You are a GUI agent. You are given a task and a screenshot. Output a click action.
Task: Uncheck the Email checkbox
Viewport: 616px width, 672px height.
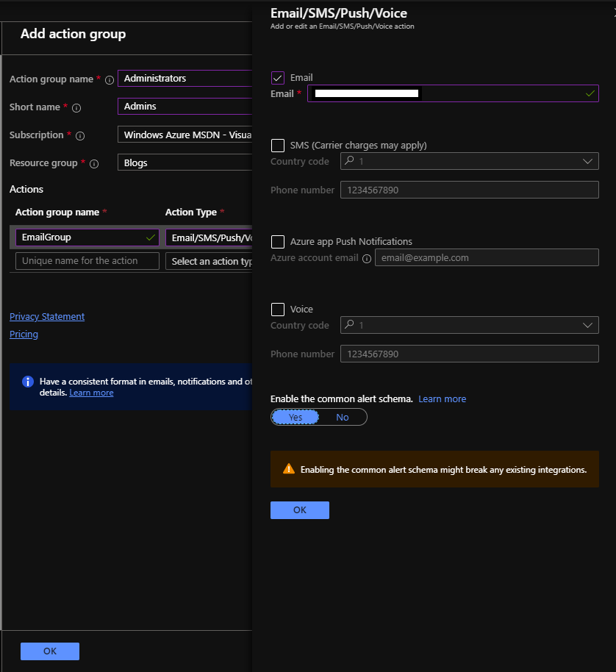pos(278,78)
